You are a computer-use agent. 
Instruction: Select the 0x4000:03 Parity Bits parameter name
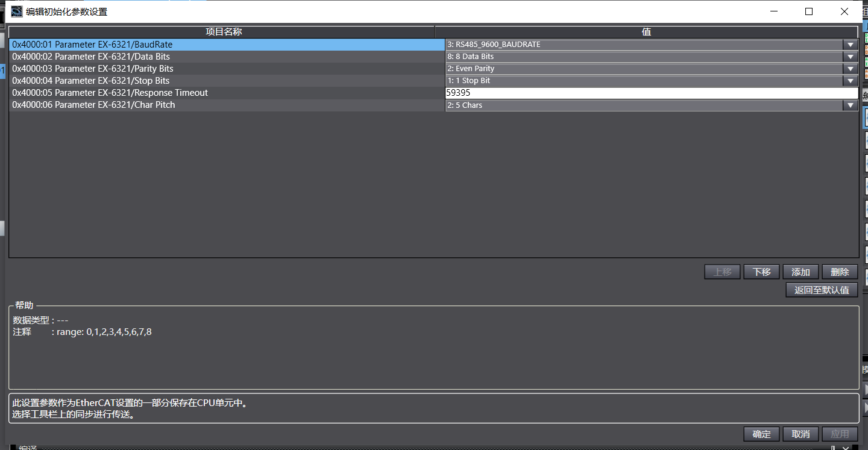tap(93, 69)
